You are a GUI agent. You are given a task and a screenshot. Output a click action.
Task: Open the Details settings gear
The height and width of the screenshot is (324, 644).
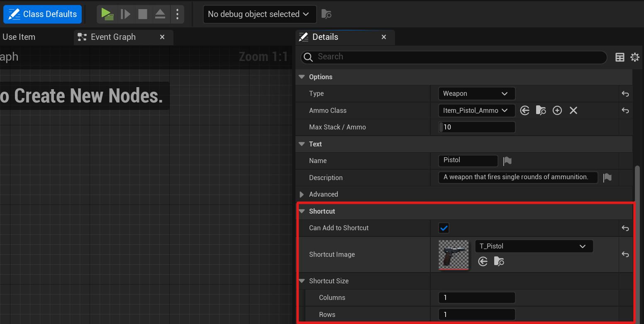(635, 57)
